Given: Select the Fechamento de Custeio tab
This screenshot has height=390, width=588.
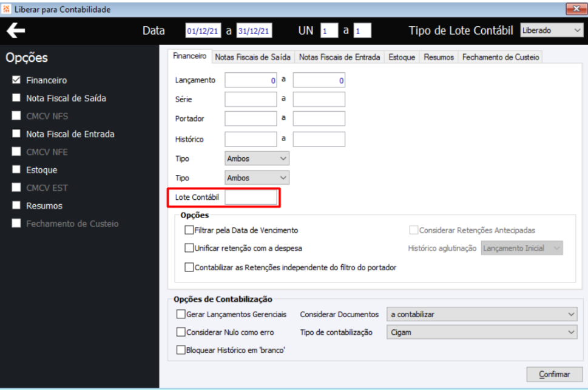Looking at the screenshot, I should (x=501, y=57).
